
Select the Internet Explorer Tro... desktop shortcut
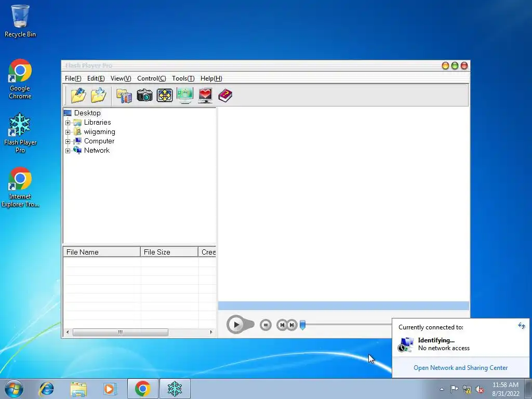(20, 187)
